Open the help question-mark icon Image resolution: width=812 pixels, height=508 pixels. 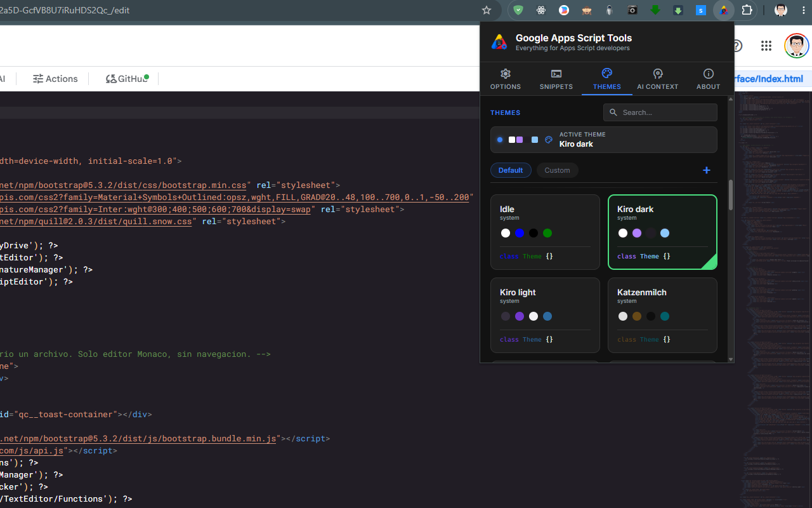tap(737, 46)
